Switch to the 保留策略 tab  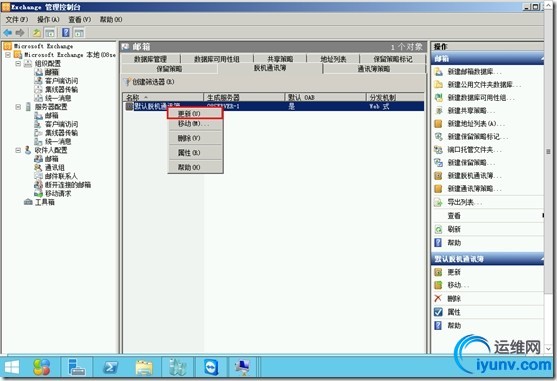[169, 69]
